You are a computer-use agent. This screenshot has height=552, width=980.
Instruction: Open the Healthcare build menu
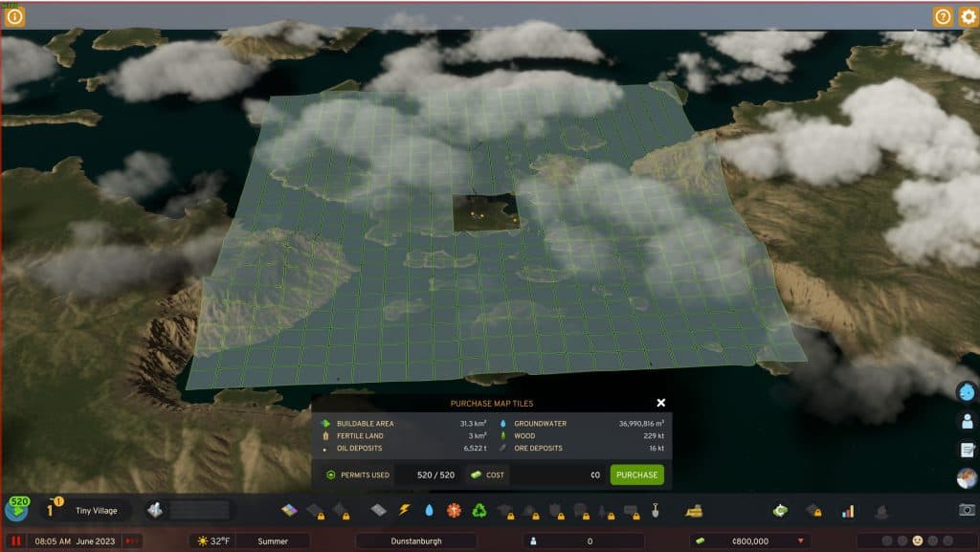click(x=454, y=510)
